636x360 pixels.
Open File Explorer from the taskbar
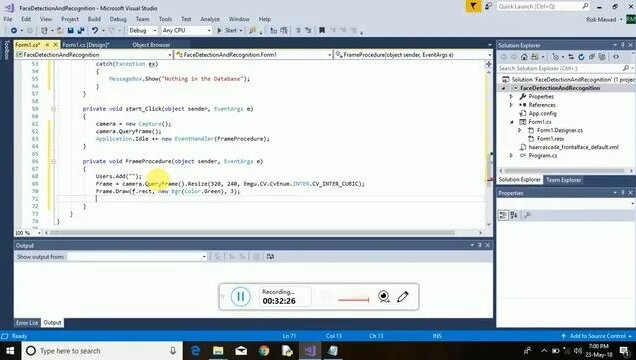218,351
